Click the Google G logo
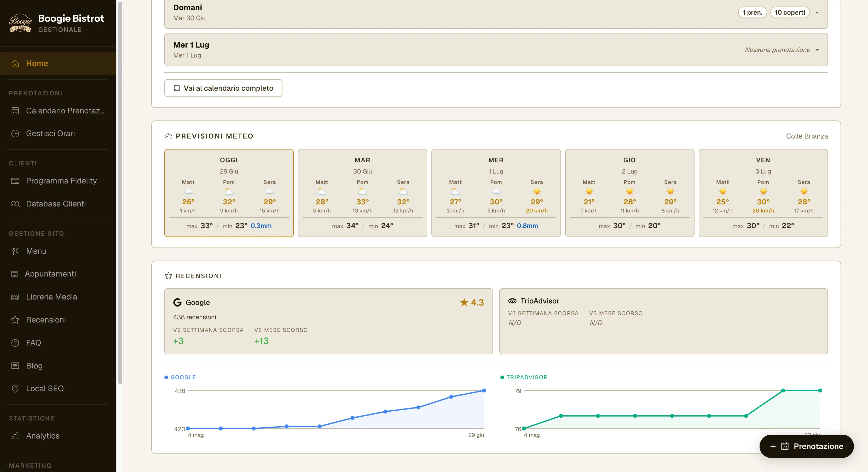868x472 pixels. tap(177, 302)
